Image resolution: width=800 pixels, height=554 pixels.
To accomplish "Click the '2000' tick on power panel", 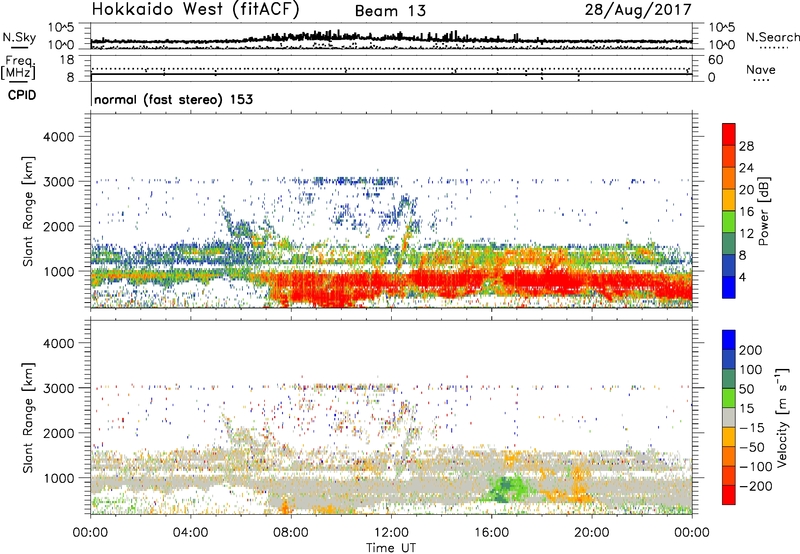I will (x=59, y=226).
